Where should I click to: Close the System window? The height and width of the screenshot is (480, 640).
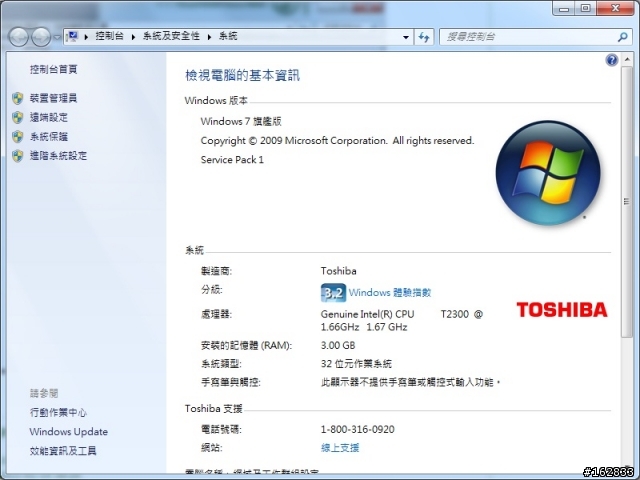tap(616, 8)
